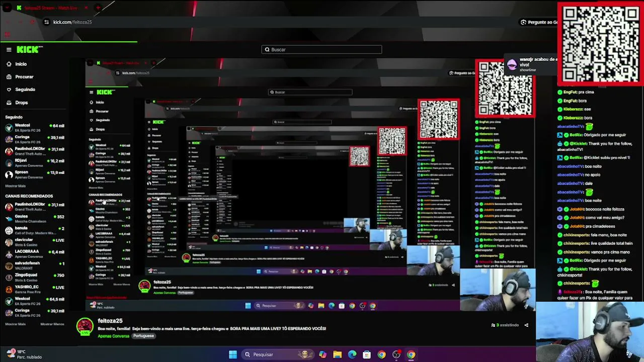Click 'Slots & Casino' under ZingoSquad
Viewport: 644px width, 362px height.
26,280
